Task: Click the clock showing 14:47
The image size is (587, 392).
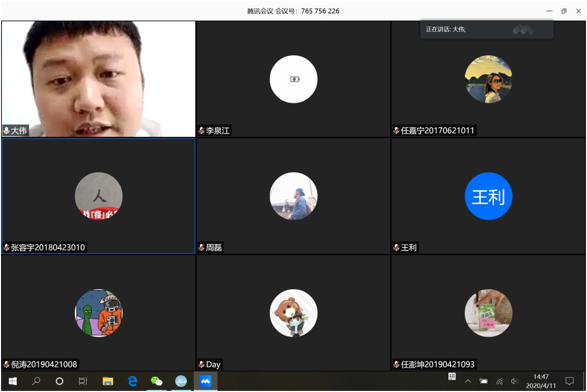Action: (x=540, y=381)
